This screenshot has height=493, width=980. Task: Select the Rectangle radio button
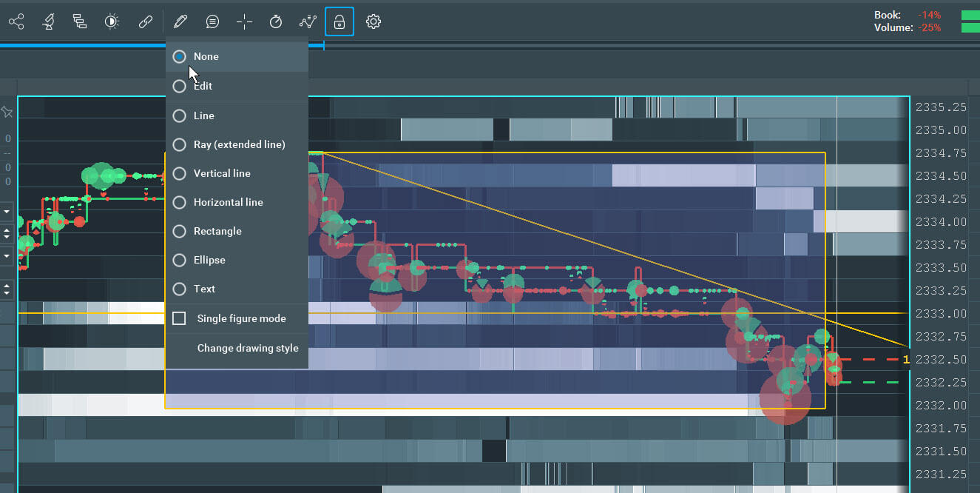coord(179,231)
